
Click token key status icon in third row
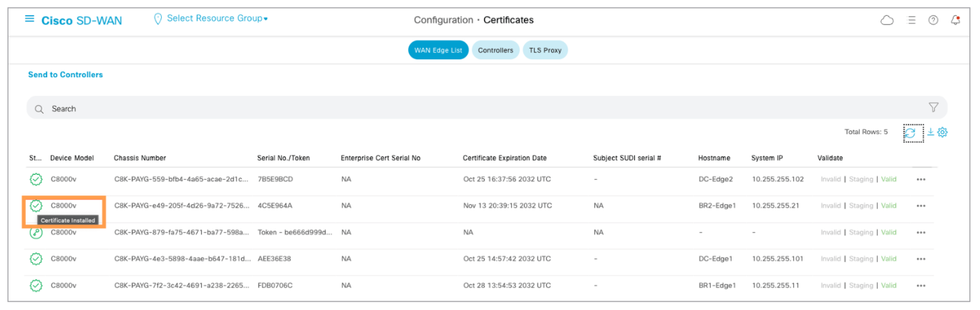pyautogui.click(x=36, y=233)
